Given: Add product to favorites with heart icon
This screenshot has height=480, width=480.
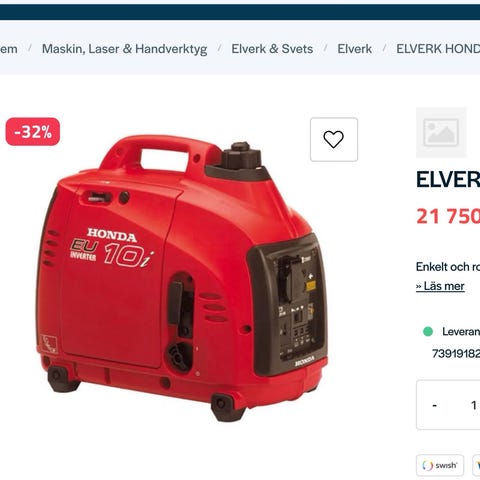Looking at the screenshot, I should coord(334,139).
